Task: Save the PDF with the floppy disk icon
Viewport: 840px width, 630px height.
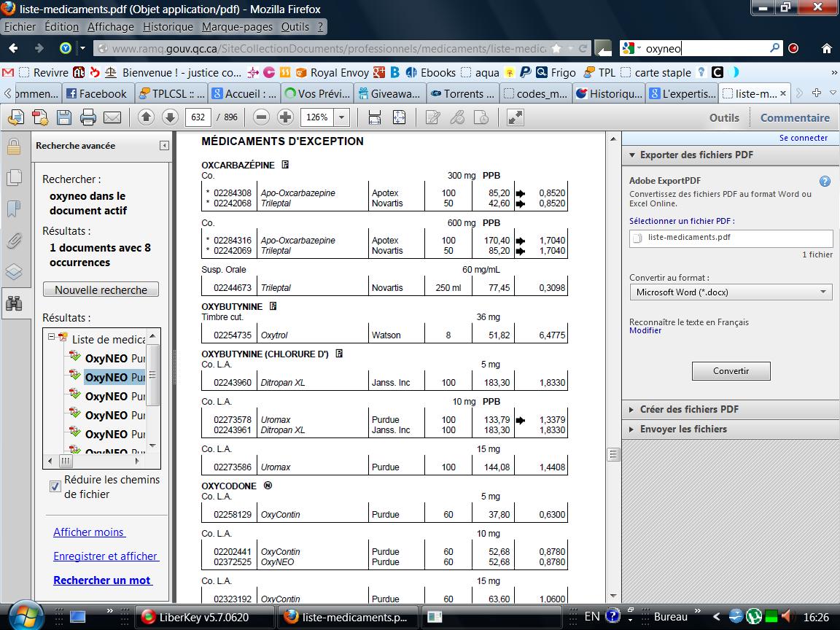Action: pos(63,117)
